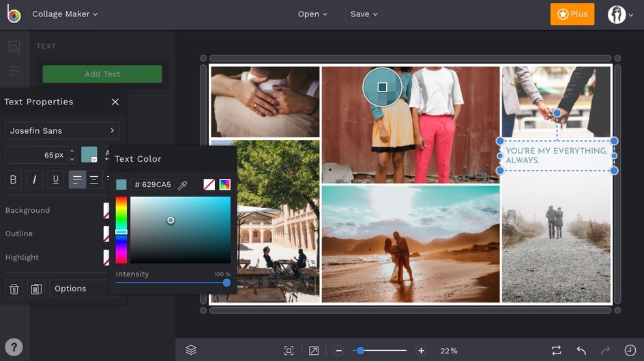The image size is (644, 361).
Task: Toggle bold text formatting
Action: [x=13, y=180]
